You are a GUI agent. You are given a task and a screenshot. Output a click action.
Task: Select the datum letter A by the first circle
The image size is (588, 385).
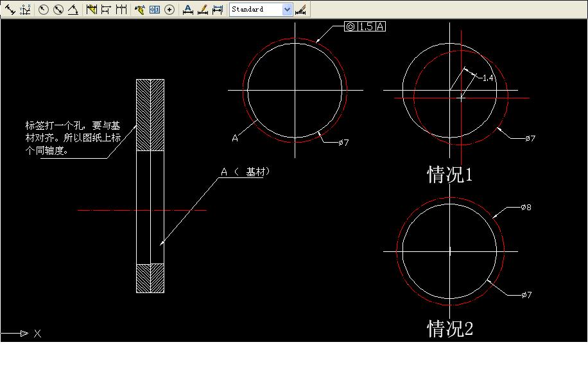235,138
